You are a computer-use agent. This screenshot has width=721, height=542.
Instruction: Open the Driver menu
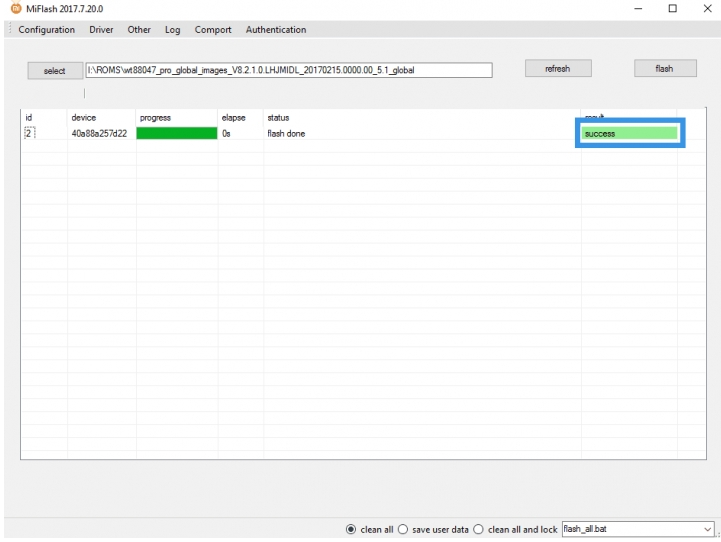point(101,30)
